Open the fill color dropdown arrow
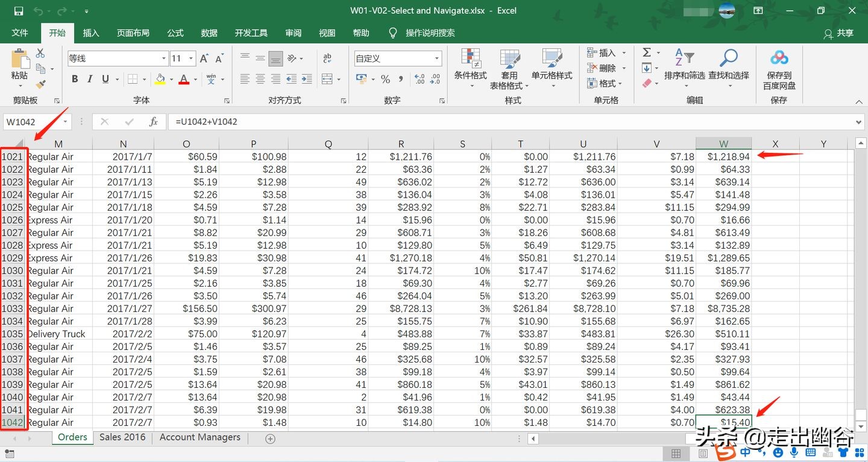 coord(171,80)
